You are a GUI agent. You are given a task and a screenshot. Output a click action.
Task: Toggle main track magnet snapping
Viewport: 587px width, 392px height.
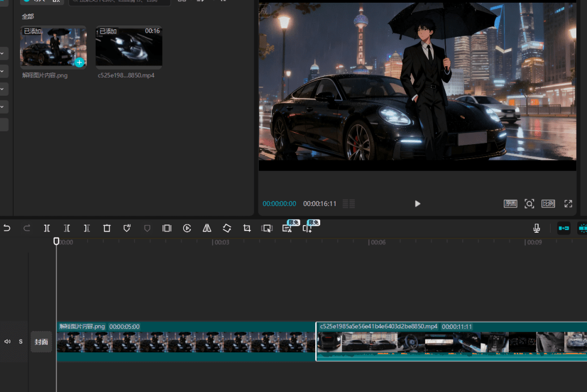(x=564, y=228)
